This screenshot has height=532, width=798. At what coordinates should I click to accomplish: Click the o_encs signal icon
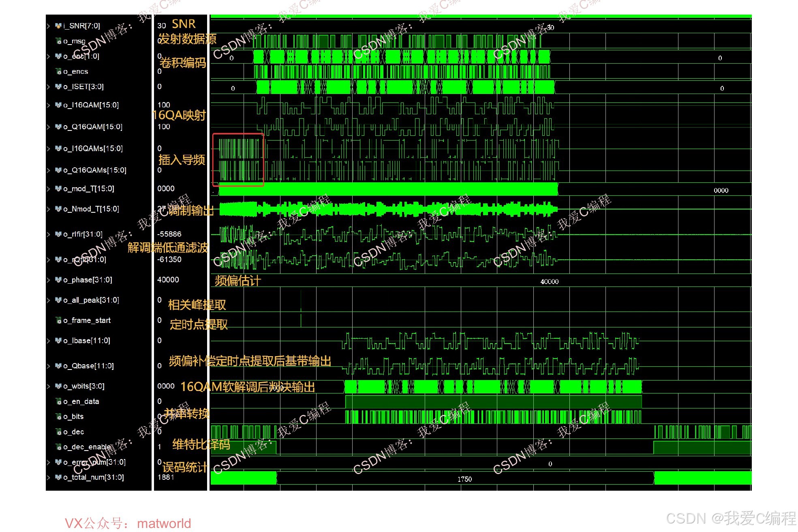coord(58,71)
